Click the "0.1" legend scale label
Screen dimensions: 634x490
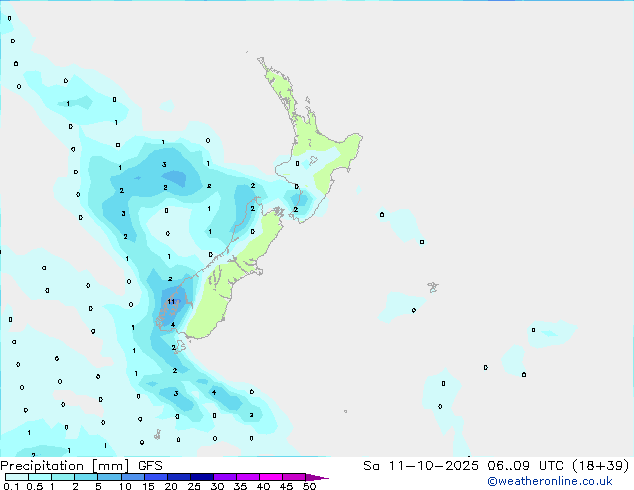pyautogui.click(x=11, y=486)
